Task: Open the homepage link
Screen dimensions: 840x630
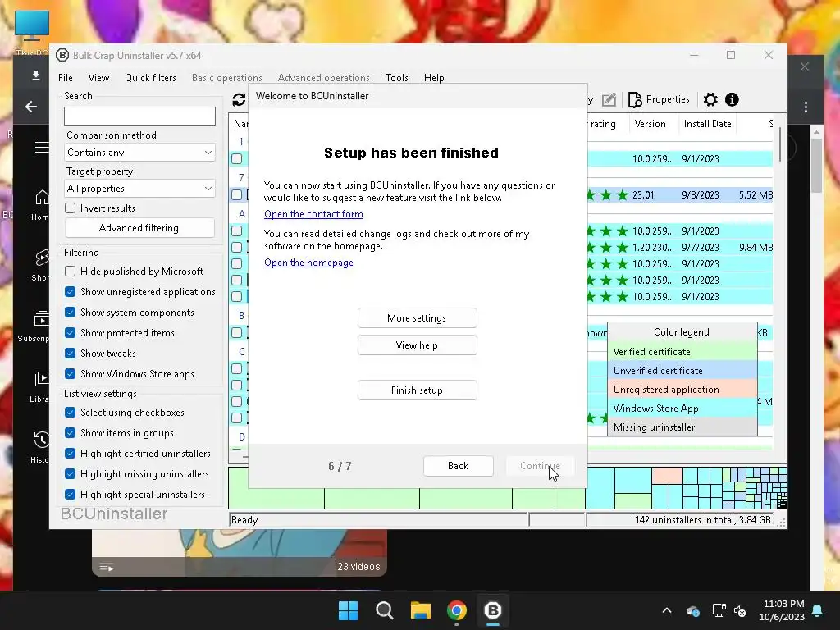Action: [x=308, y=262]
